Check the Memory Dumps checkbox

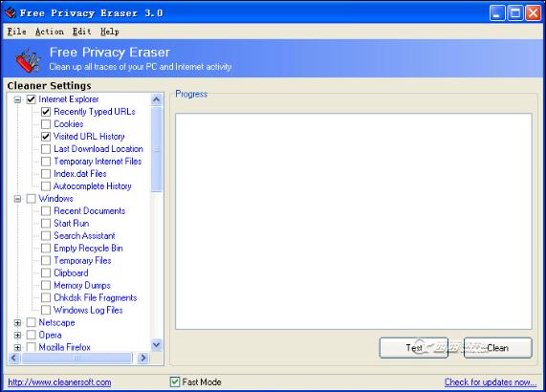[x=46, y=286]
